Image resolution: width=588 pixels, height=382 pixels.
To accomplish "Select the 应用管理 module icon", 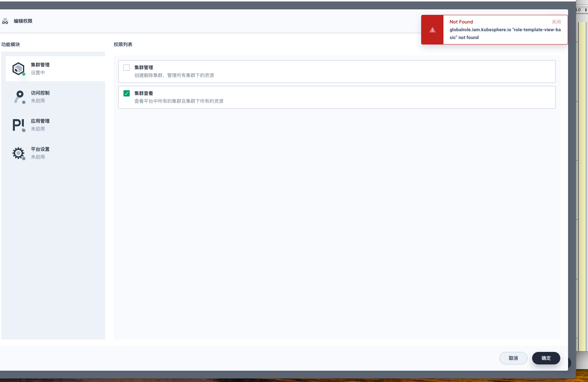I will pos(19,125).
